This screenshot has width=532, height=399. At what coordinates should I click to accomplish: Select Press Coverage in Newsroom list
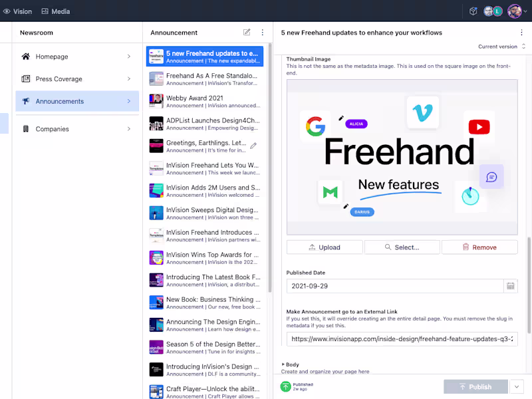click(77, 78)
